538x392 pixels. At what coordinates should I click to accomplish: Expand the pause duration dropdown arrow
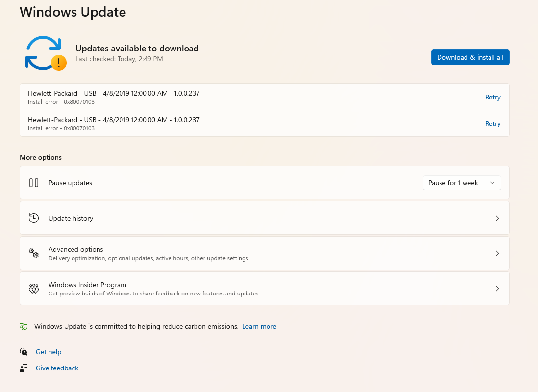point(492,183)
